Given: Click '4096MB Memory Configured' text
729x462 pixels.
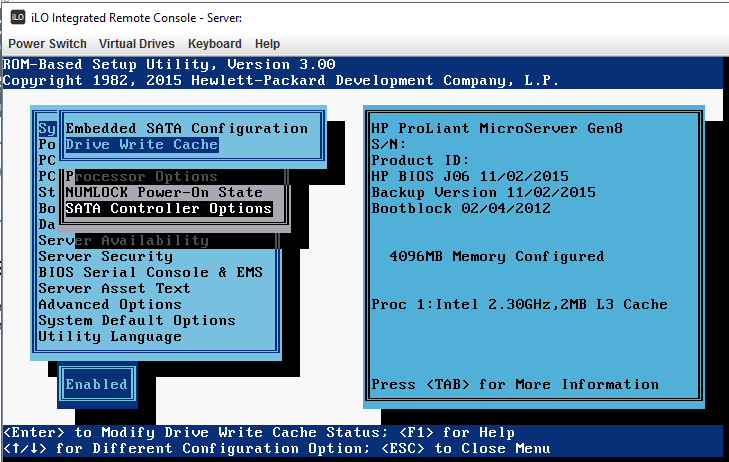Looking at the screenshot, I should pyautogui.click(x=497, y=257).
